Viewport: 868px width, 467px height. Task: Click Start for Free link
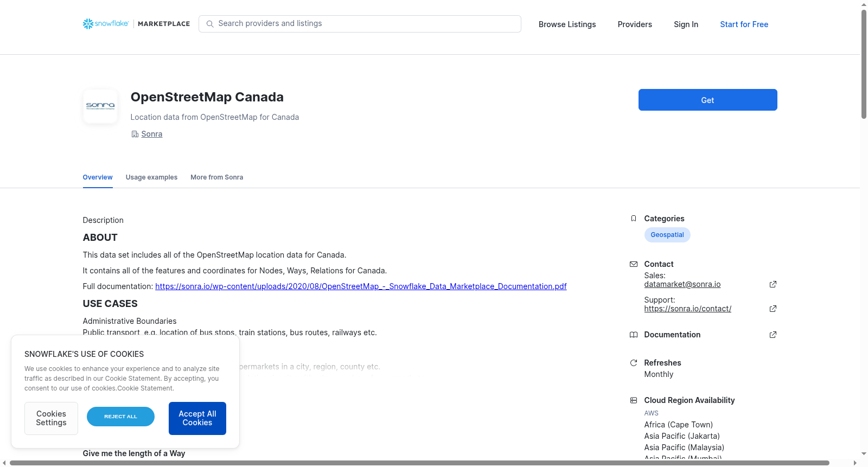click(744, 24)
